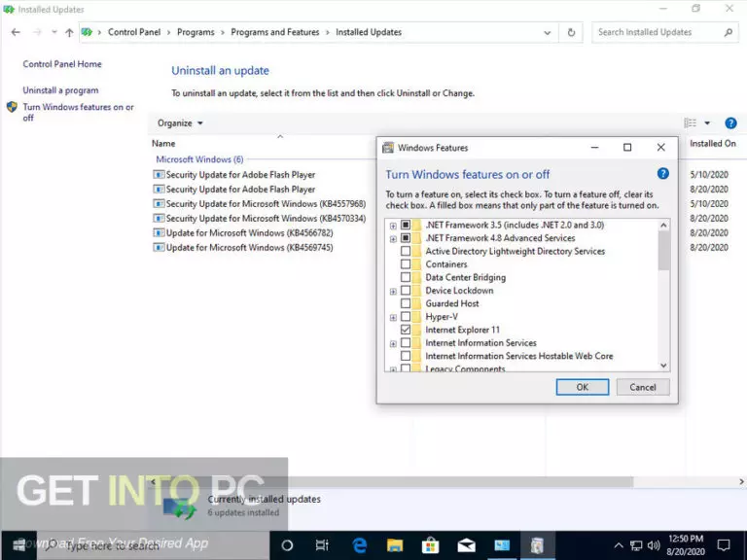
Task: Enable Active Directory Lightweight Directory Services
Action: pyautogui.click(x=406, y=251)
